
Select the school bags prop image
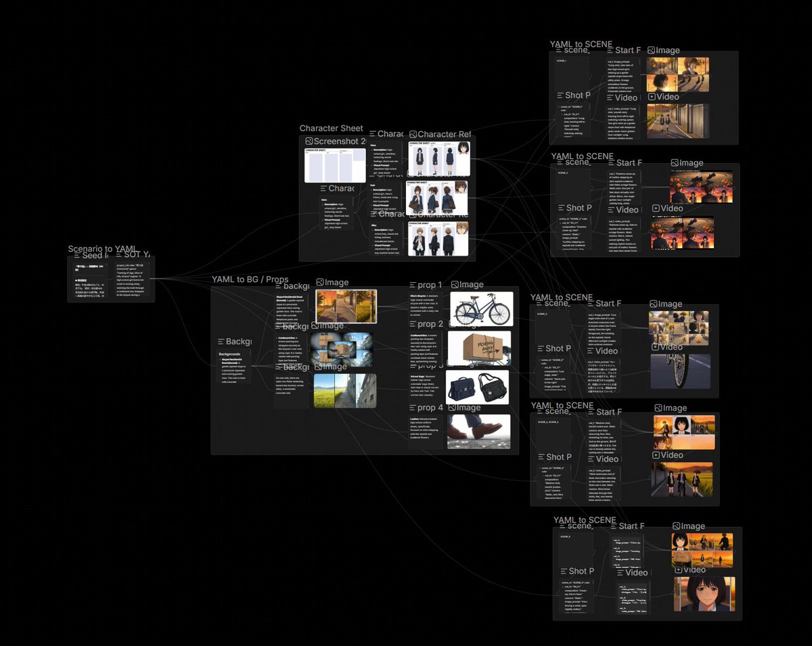[x=478, y=387]
